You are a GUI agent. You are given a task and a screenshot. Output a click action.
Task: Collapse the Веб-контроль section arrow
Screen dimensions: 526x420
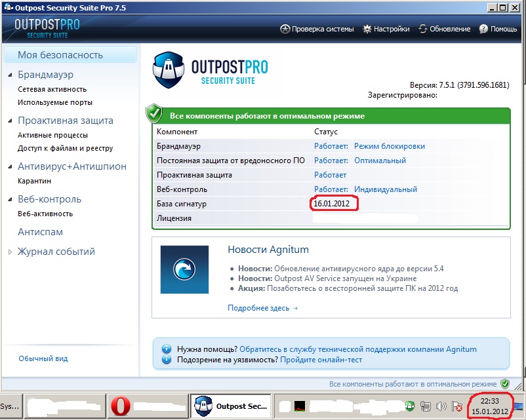click(10, 199)
